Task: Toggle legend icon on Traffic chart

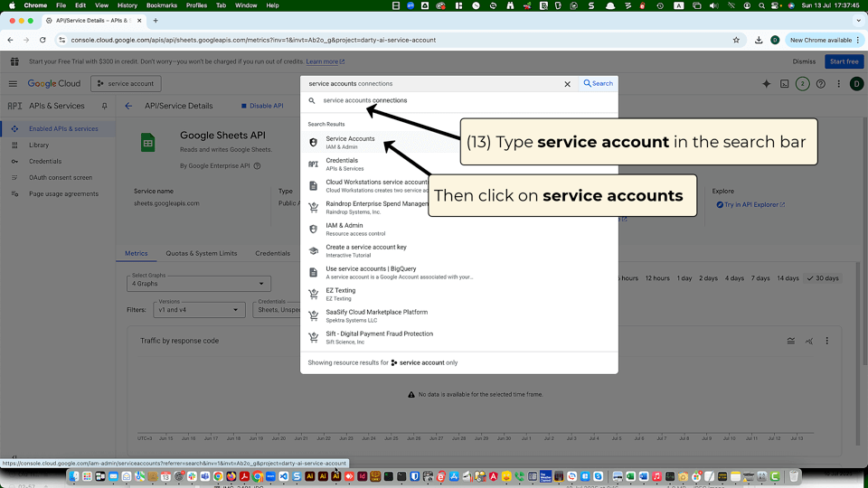Action: 791,342
